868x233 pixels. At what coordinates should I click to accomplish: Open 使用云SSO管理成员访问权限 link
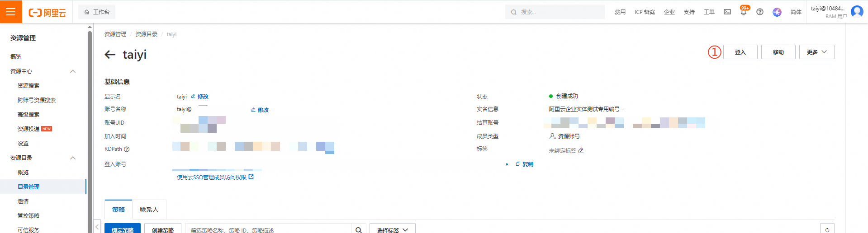(215, 177)
